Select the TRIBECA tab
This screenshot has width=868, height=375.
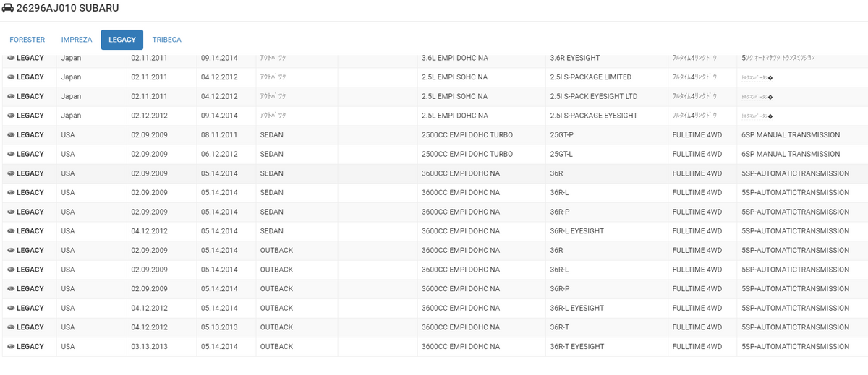click(x=167, y=40)
